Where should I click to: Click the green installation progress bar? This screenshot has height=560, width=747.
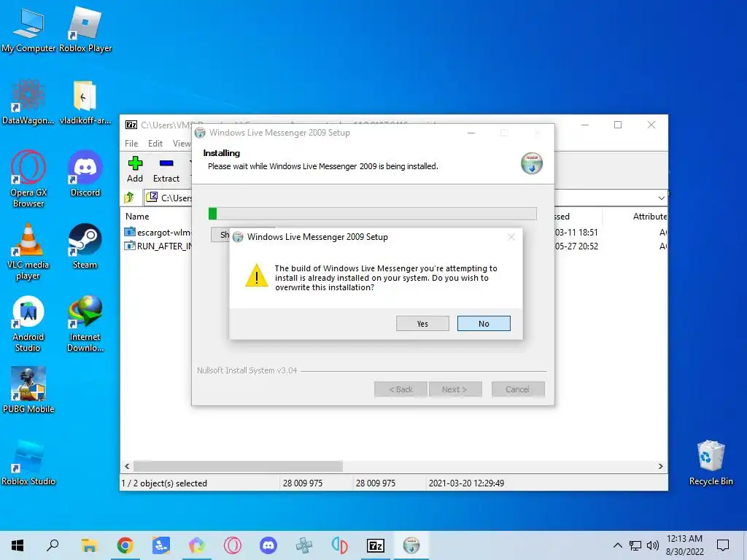click(372, 214)
